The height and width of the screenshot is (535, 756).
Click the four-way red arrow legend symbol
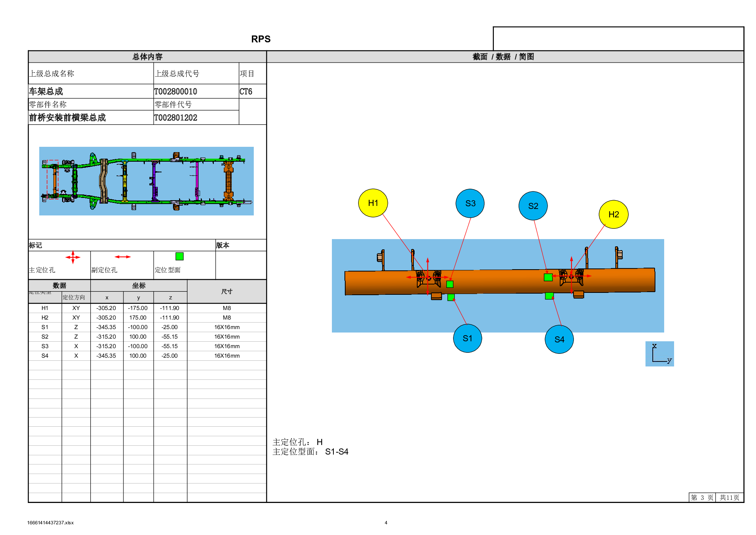[73, 257]
